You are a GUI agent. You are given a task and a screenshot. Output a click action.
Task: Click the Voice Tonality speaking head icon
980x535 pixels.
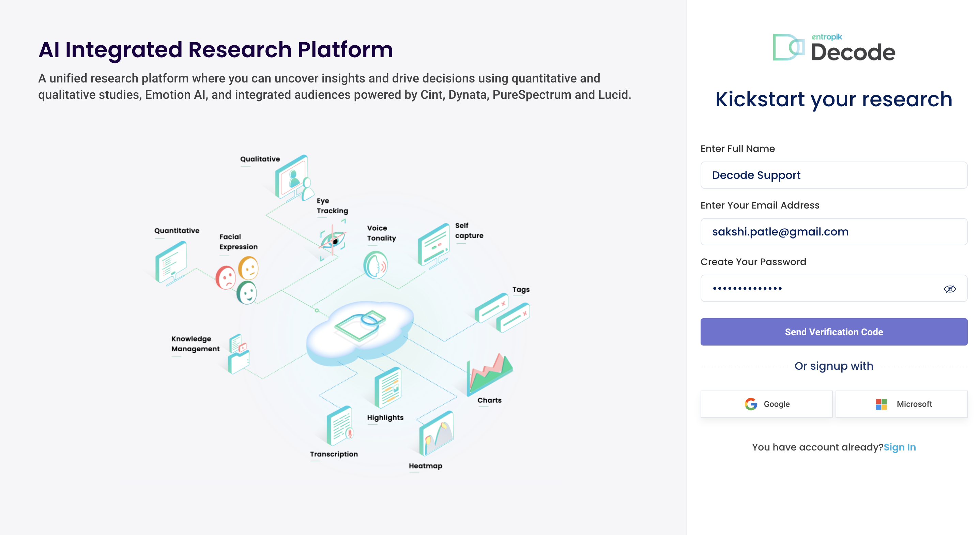[376, 265]
